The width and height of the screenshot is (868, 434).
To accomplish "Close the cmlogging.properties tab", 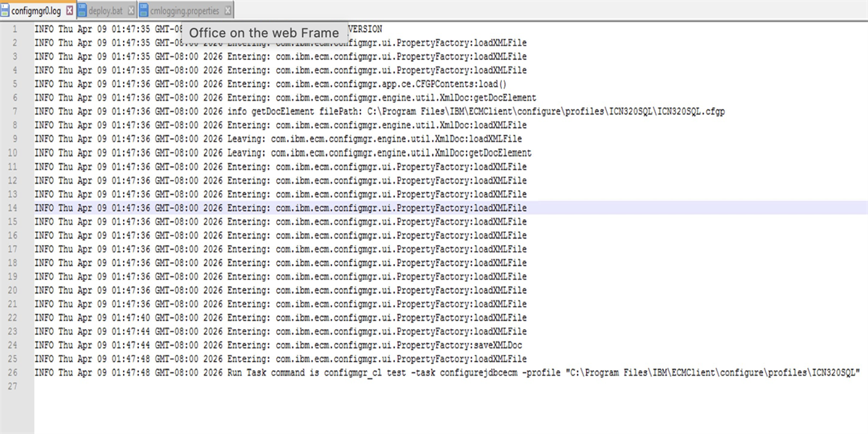I will pos(228,11).
